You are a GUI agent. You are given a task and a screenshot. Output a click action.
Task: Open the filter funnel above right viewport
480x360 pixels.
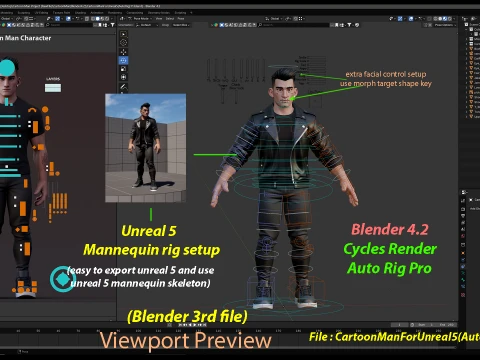[349, 25]
